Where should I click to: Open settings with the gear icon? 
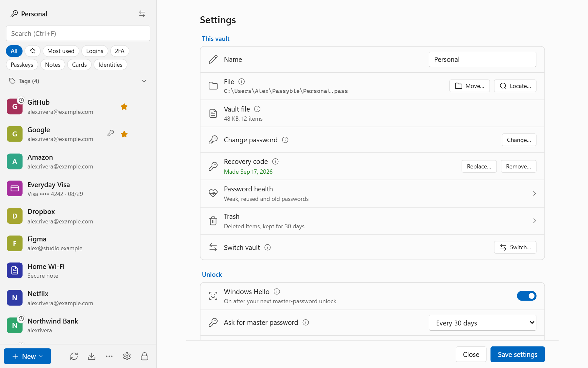click(127, 356)
